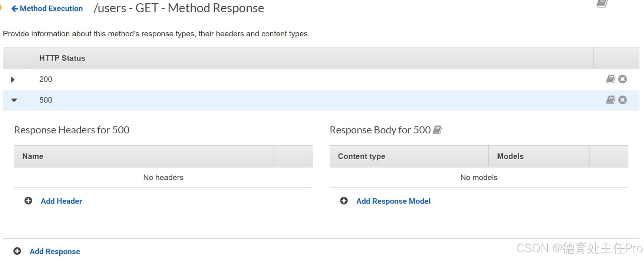This screenshot has width=644, height=259.
Task: Open documentation icon for the 200 response
Action: tap(611, 79)
